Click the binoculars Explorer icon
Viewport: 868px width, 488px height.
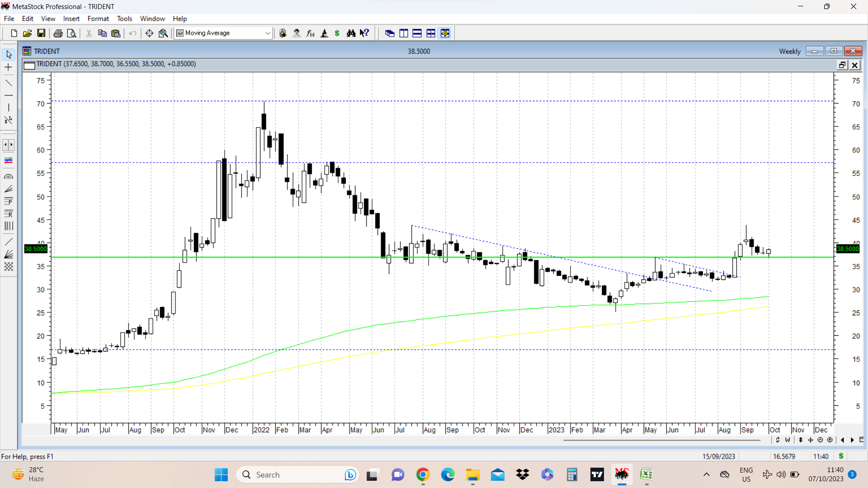(x=351, y=33)
